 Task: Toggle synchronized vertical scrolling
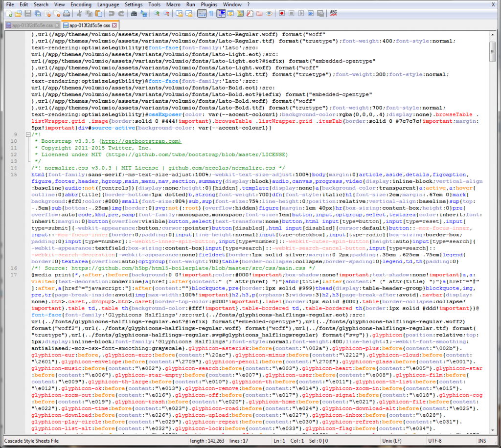click(179, 13)
